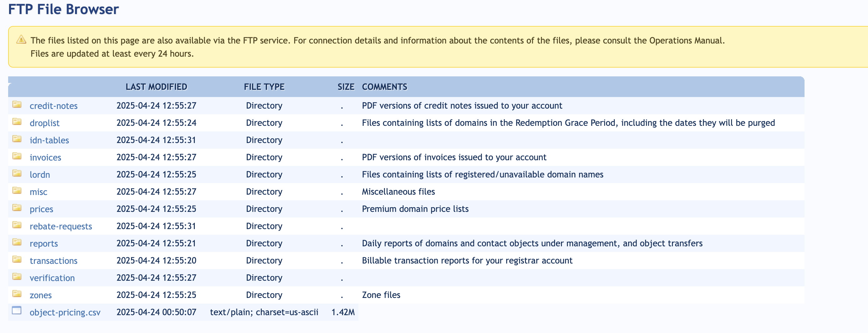This screenshot has height=333, width=868.
Task: Click the 'PDF versions of invoices' comment
Action: [x=454, y=157]
